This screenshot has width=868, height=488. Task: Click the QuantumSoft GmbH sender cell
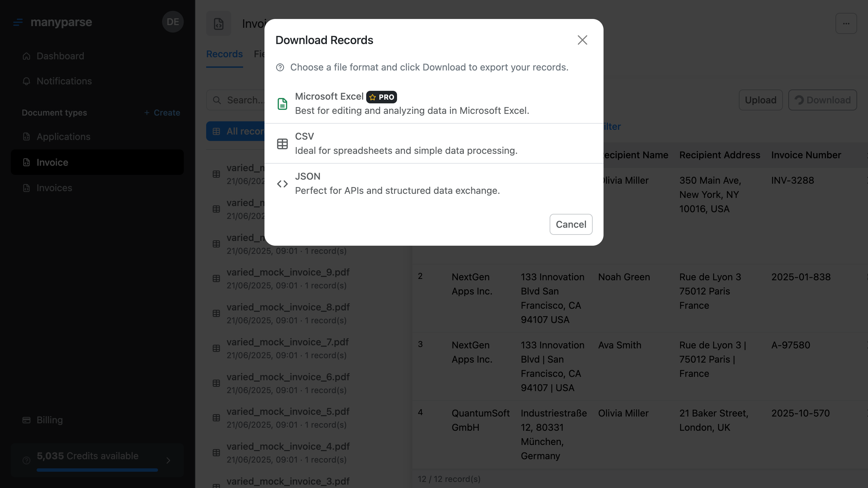480,420
